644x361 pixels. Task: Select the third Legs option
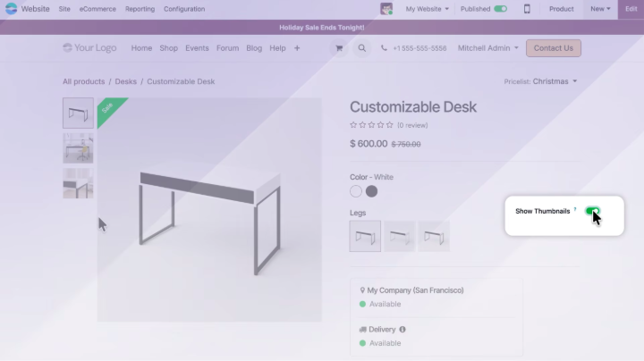click(x=434, y=236)
